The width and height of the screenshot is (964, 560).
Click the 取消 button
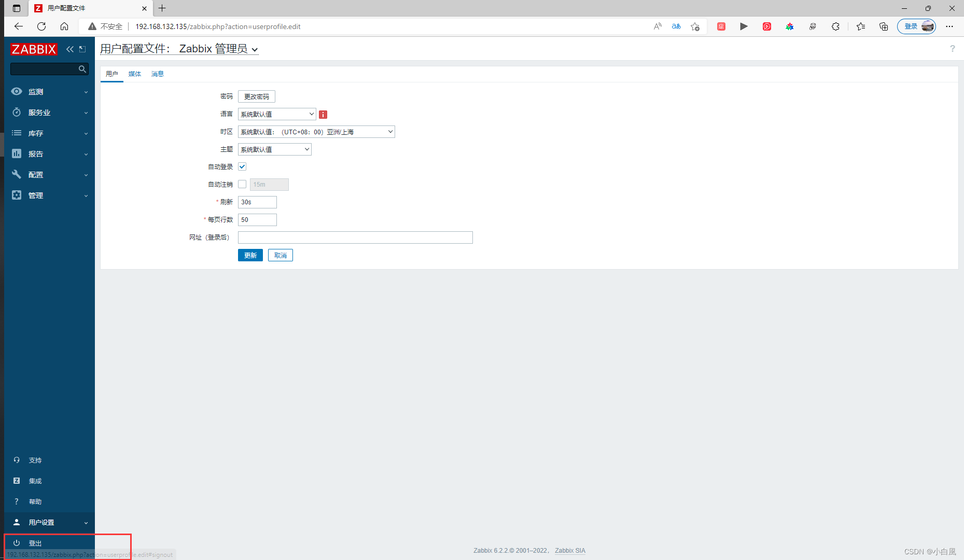pos(281,255)
